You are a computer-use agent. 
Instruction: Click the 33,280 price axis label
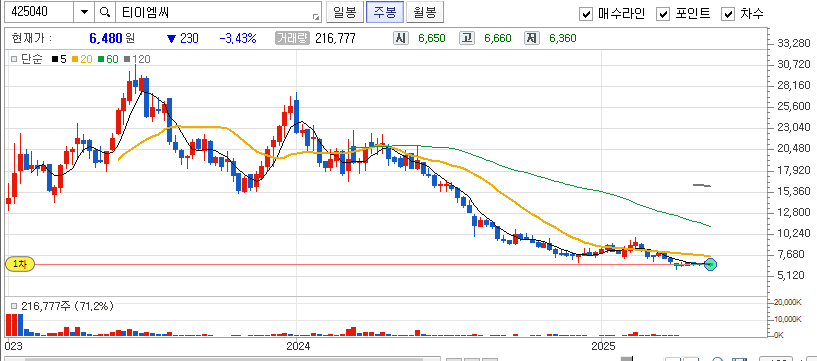tap(794, 43)
